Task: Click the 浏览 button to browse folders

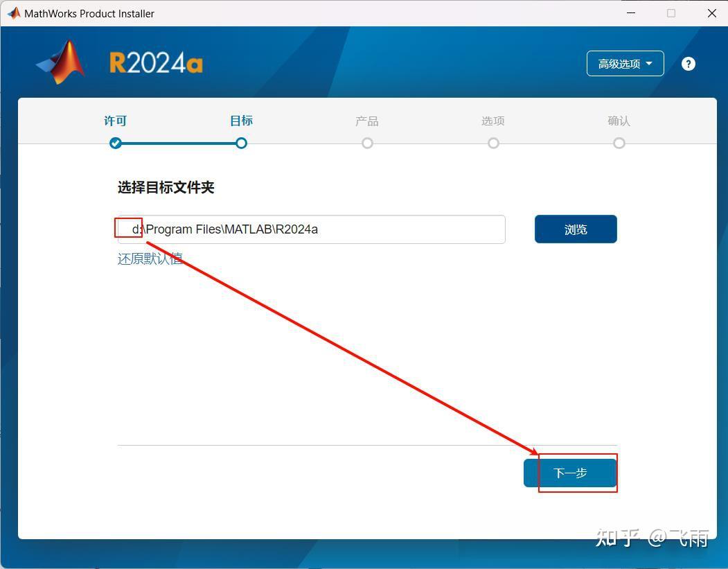Action: pos(575,229)
